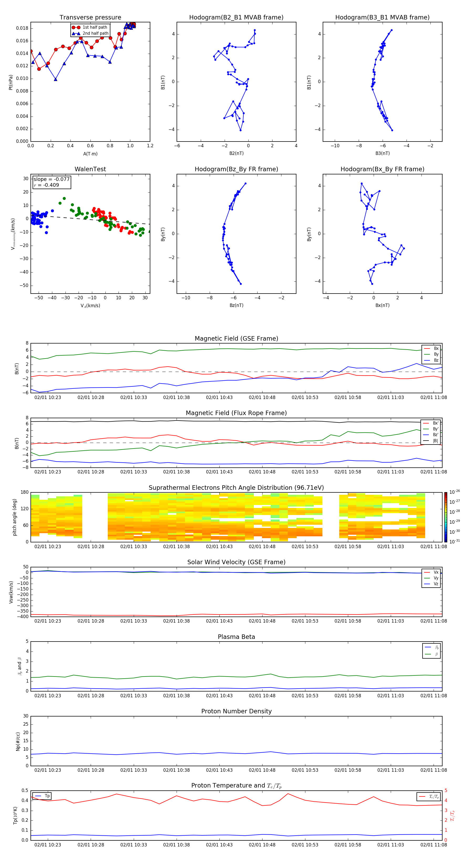Click the "Plasma Beta" plot title

(x=236, y=637)
